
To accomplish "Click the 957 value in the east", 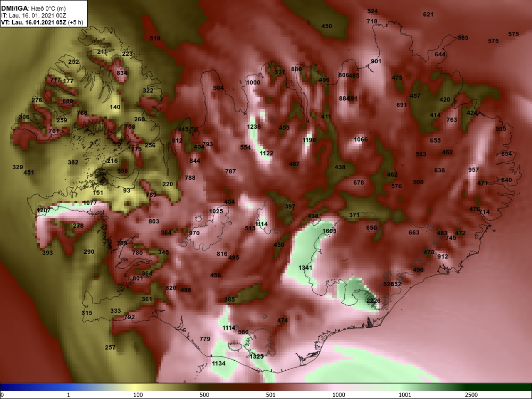I will point(473,170).
